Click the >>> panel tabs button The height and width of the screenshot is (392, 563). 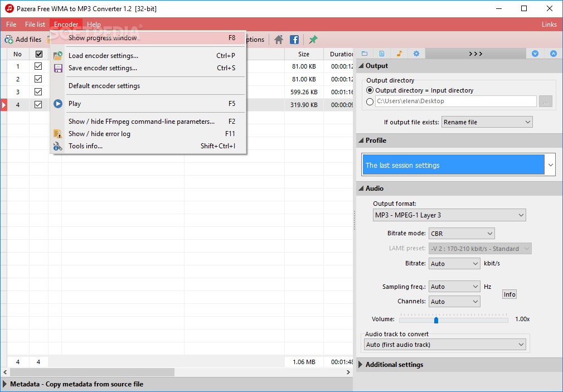tap(475, 54)
